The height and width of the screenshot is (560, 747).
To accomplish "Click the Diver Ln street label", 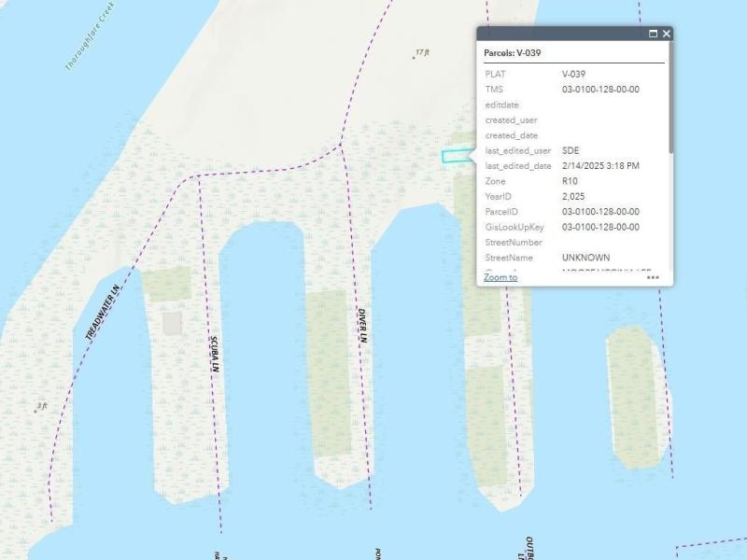I will (x=361, y=327).
